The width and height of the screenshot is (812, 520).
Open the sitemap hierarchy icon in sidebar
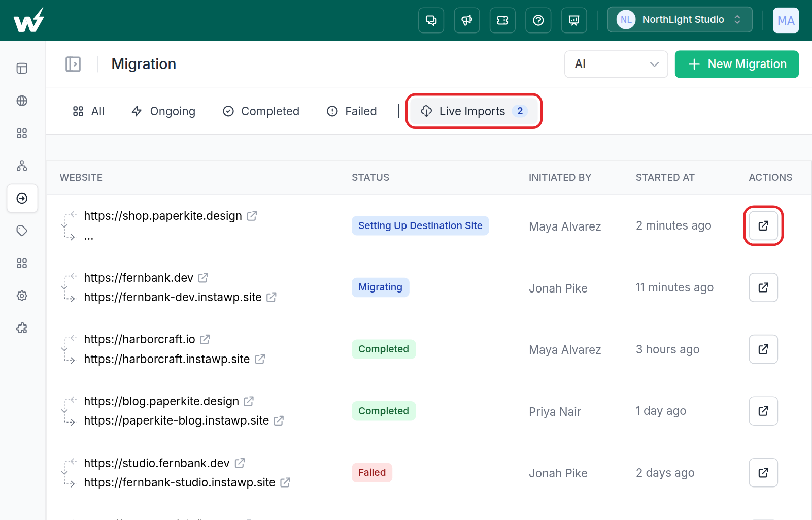point(22,166)
